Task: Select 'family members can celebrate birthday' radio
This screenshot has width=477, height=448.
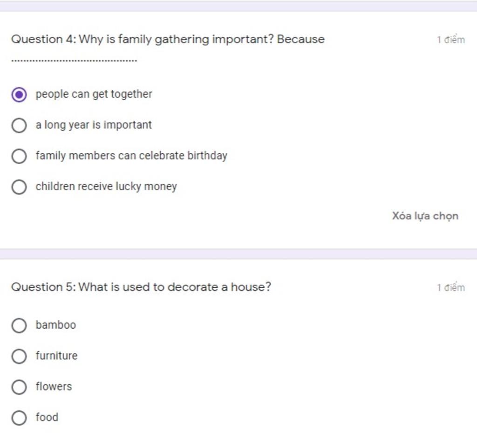Action: (x=19, y=156)
